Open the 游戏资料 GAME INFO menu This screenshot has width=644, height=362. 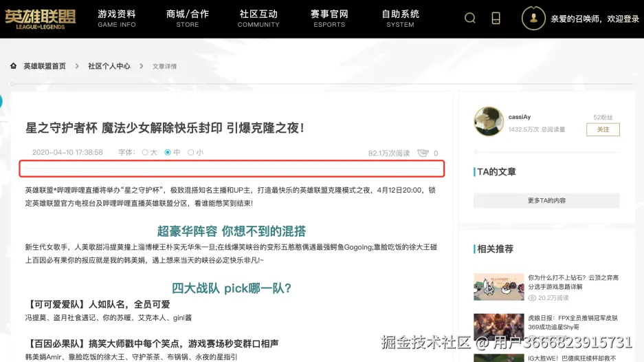pos(117,19)
